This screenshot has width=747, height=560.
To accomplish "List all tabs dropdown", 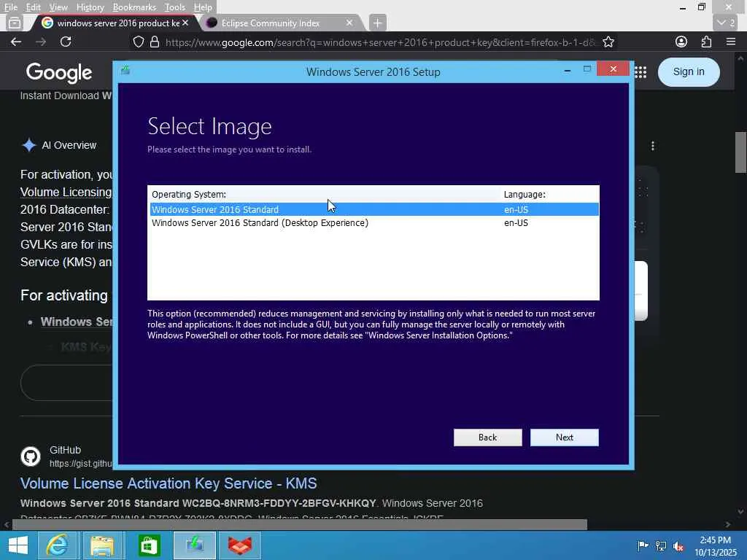I will pyautogui.click(x=726, y=23).
